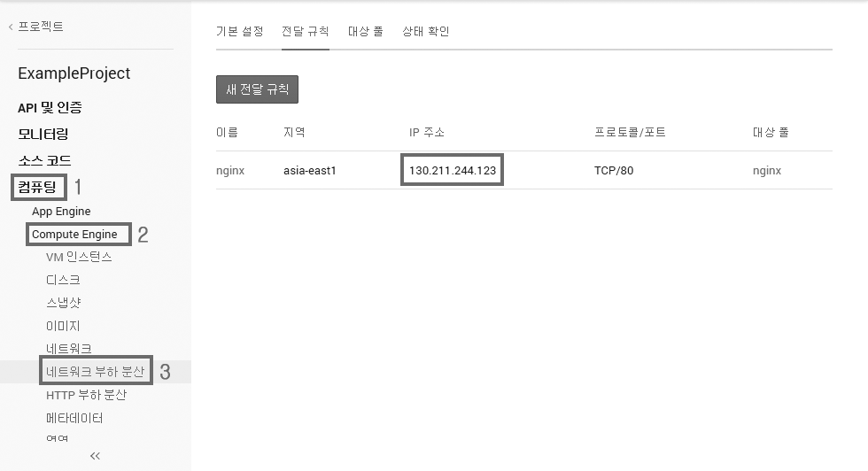Open the 기본 설정 tab
The image size is (868, 471).
239,32
